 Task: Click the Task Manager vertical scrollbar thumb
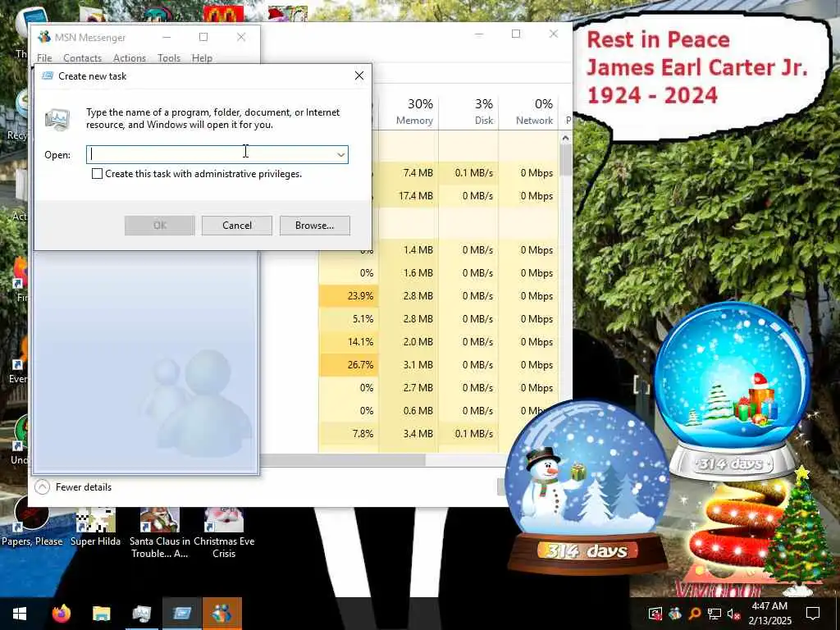click(565, 161)
